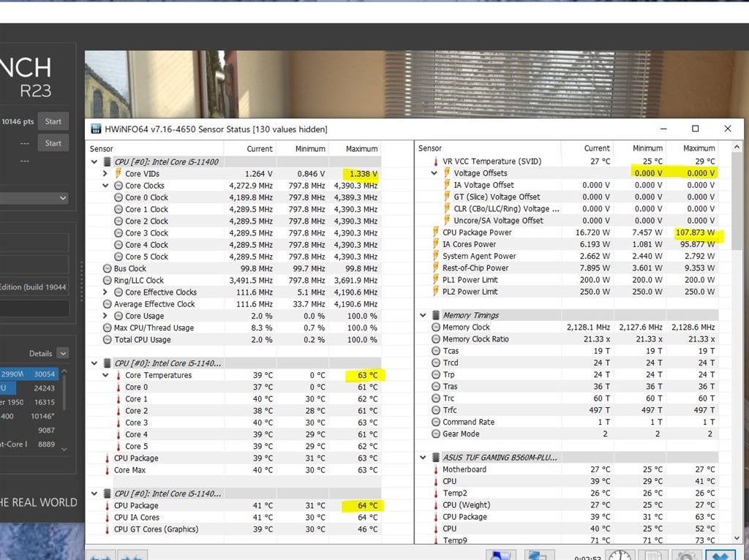Click the 16315 score in Cinebench ranking

[x=45, y=403]
